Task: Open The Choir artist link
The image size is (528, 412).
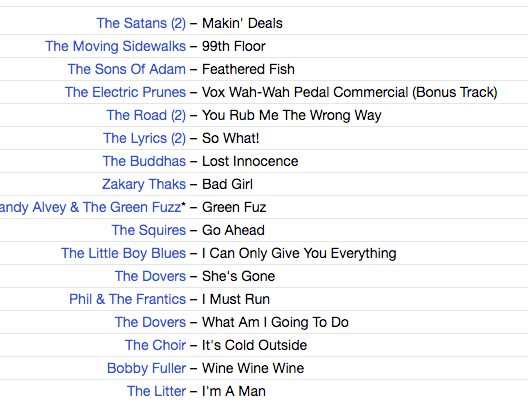Action: pyautogui.click(x=155, y=345)
